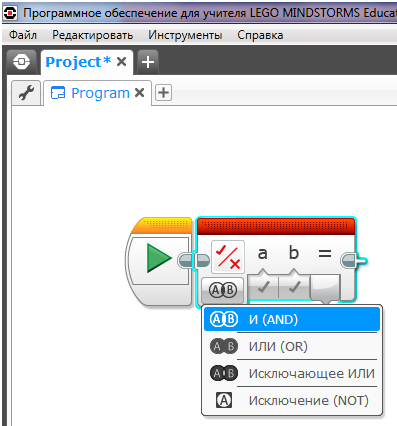This screenshot has height=426, width=397.
Task: Close the Project tab
Action: [x=122, y=62]
